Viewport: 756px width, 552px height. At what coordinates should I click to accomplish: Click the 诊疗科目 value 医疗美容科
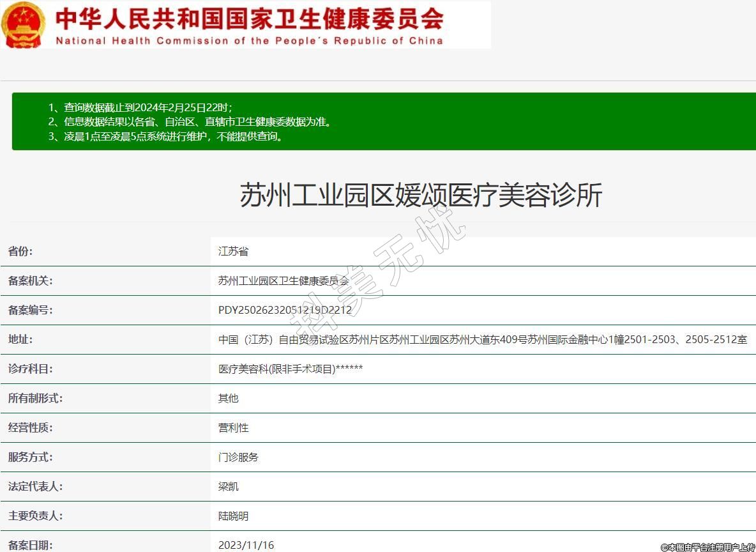point(291,369)
